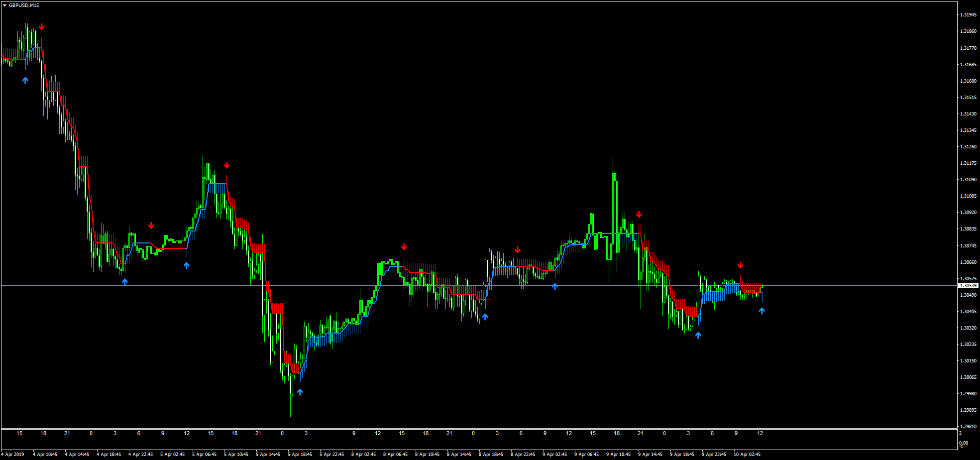
Task: Select blue buy arrow below the newest candle
Action: pos(762,311)
